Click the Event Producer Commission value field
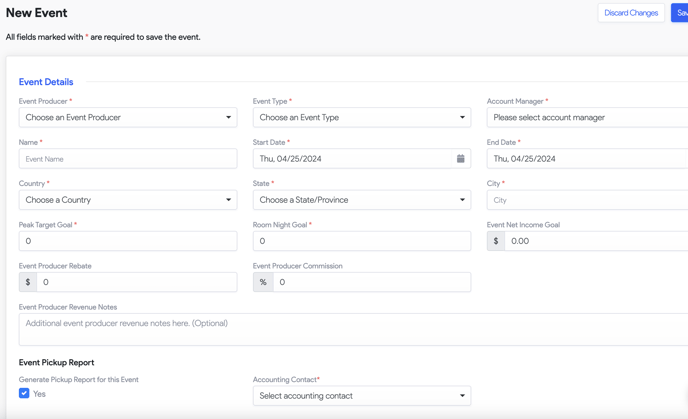Screen dimensions: 688x419 pos(371,282)
